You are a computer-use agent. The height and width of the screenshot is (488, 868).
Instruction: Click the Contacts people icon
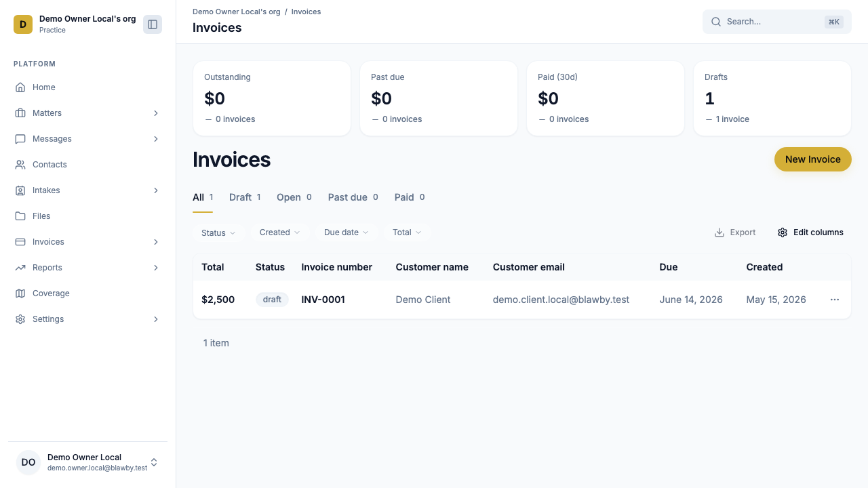coord(20,165)
